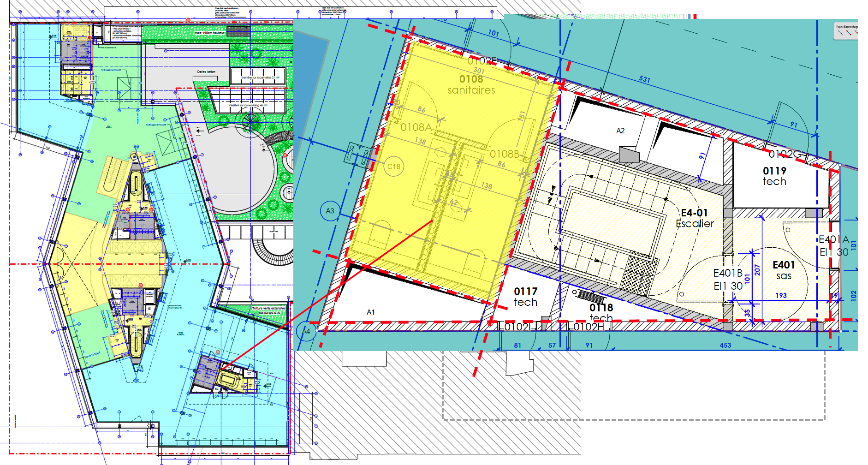Click the partially visible third snap type icon

(x=856, y=33)
